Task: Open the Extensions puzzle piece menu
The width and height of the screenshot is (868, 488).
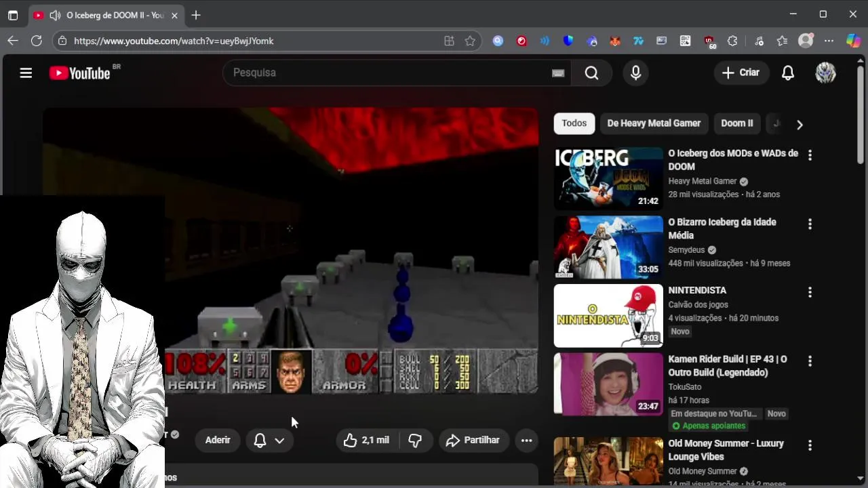Action: (x=732, y=41)
